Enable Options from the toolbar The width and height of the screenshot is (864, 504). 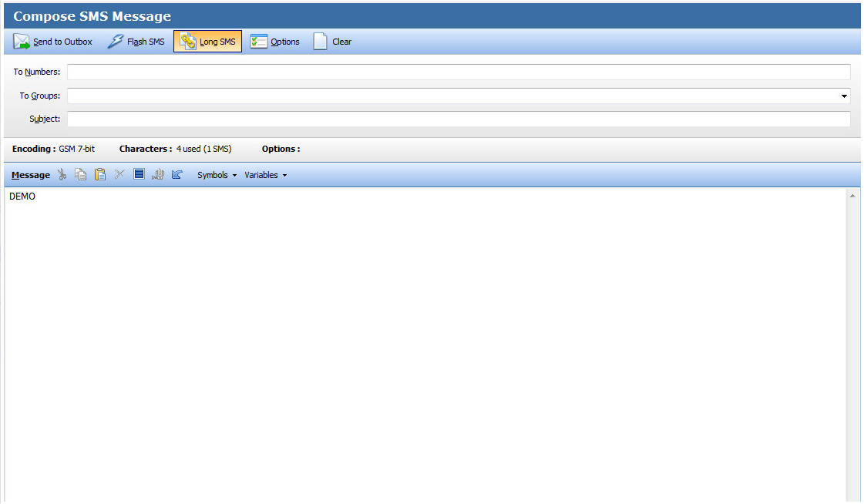point(275,41)
